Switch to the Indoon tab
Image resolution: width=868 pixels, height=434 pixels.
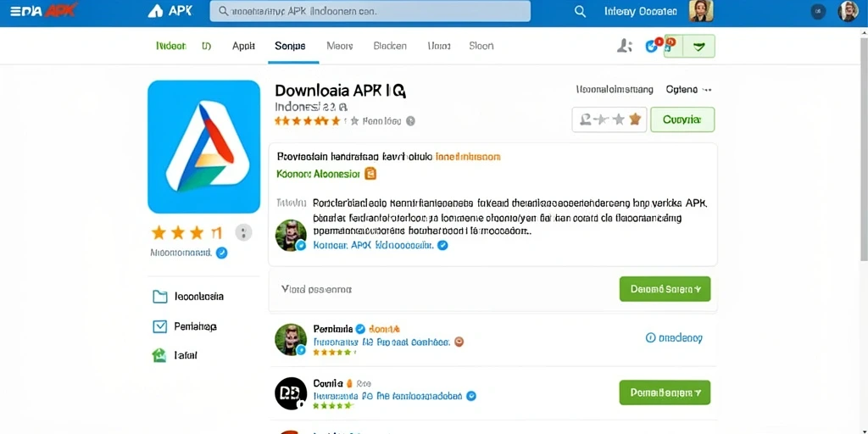[171, 46]
